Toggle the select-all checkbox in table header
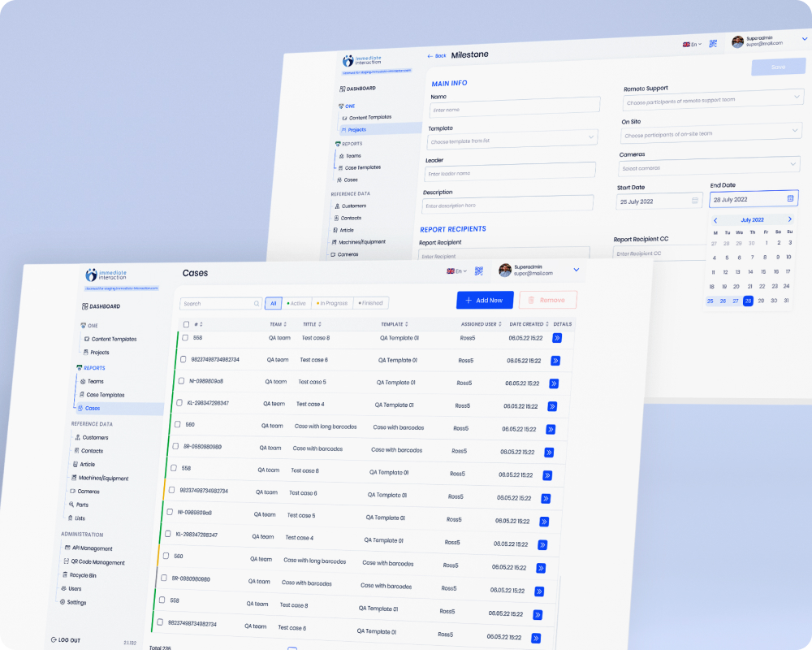Screen dimensions: 812x650 186,324
